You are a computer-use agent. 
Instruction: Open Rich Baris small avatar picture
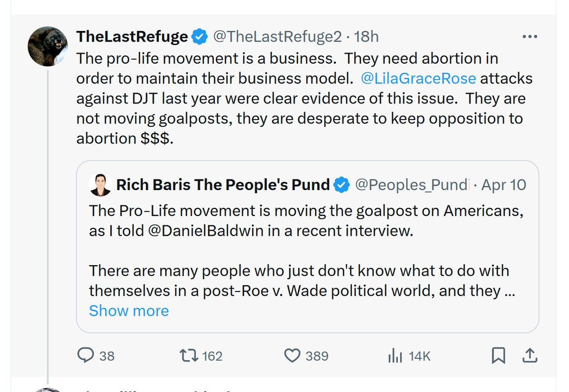click(x=100, y=185)
